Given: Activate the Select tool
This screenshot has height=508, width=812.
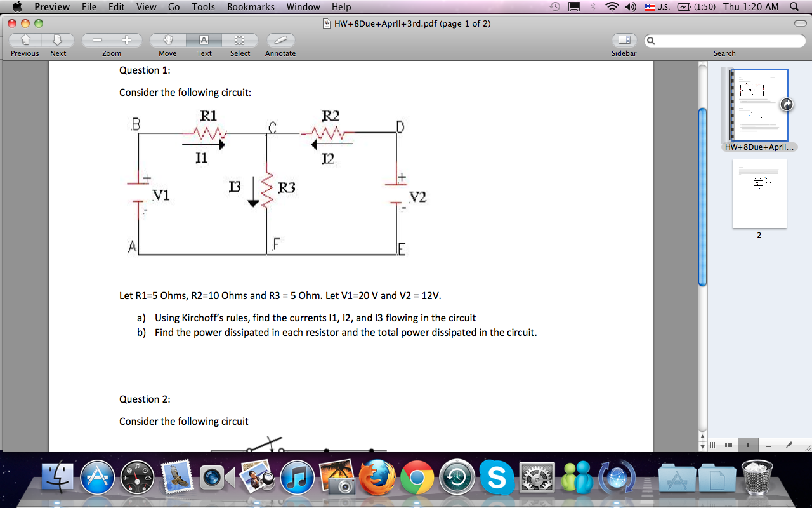Looking at the screenshot, I should pos(240,40).
